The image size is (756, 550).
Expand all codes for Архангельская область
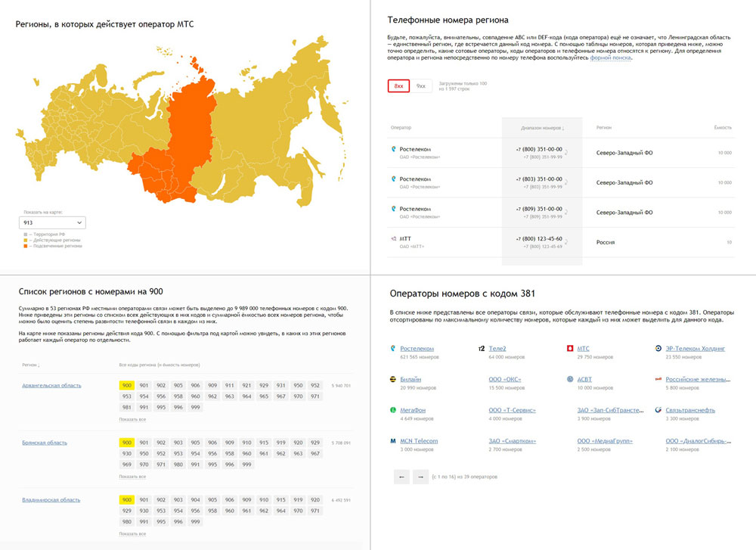click(x=132, y=419)
